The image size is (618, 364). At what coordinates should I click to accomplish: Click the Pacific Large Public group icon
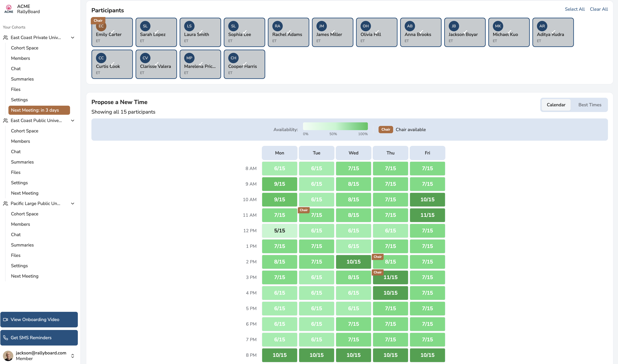[5, 203]
